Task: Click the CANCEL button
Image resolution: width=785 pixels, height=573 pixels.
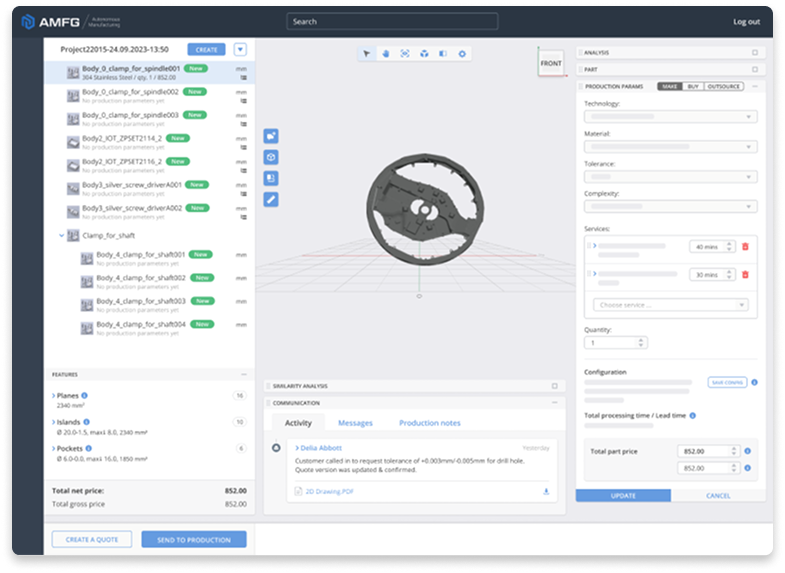Action: (718, 495)
